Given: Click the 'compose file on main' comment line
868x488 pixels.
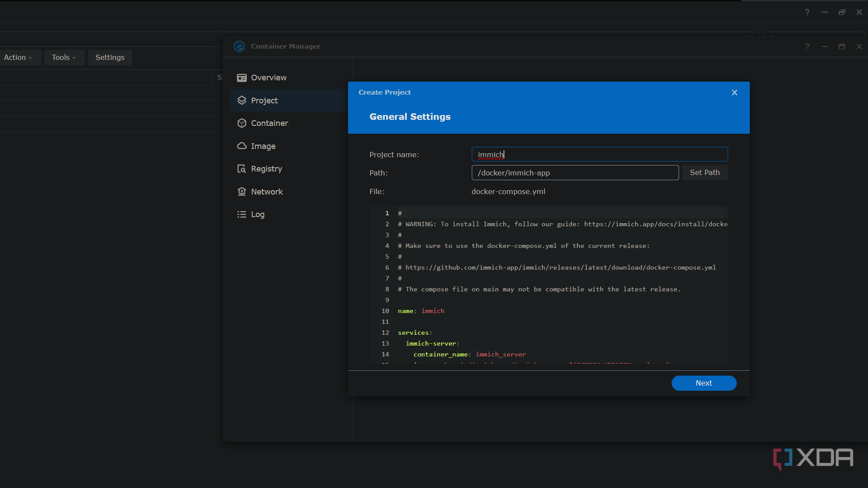Looking at the screenshot, I should 539,289.
